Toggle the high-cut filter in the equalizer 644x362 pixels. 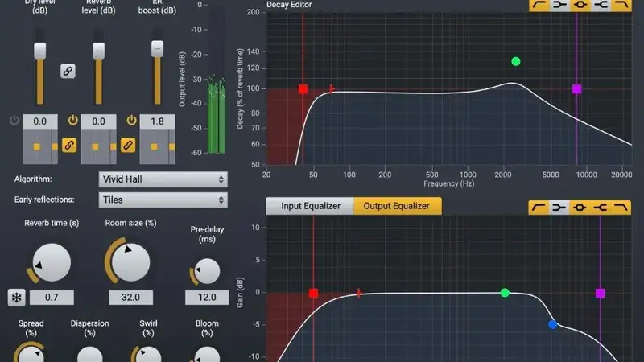[x=621, y=208]
